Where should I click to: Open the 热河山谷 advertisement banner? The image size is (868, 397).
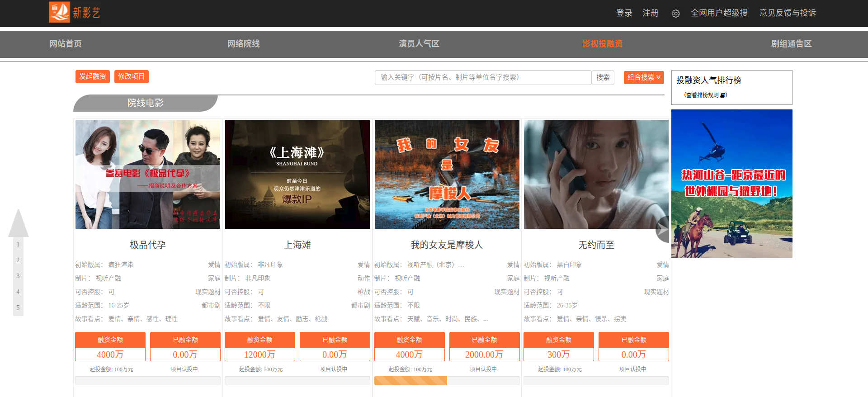point(731,184)
